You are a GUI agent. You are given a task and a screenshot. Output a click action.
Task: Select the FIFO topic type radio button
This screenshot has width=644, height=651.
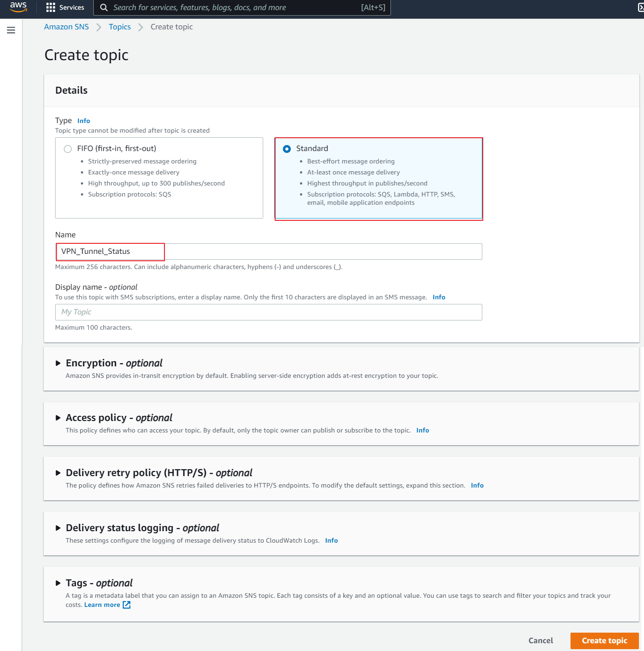pos(68,149)
